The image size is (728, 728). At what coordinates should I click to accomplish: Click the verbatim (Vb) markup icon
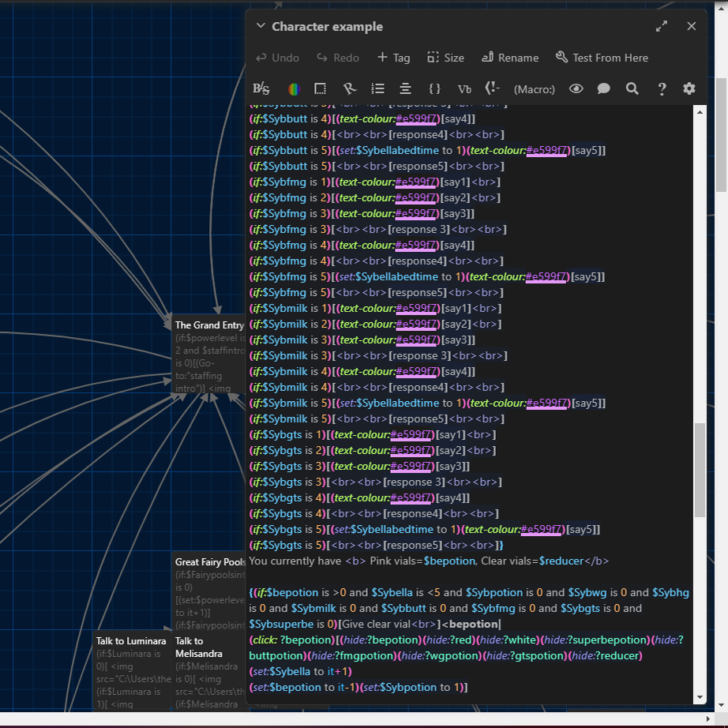click(464, 89)
